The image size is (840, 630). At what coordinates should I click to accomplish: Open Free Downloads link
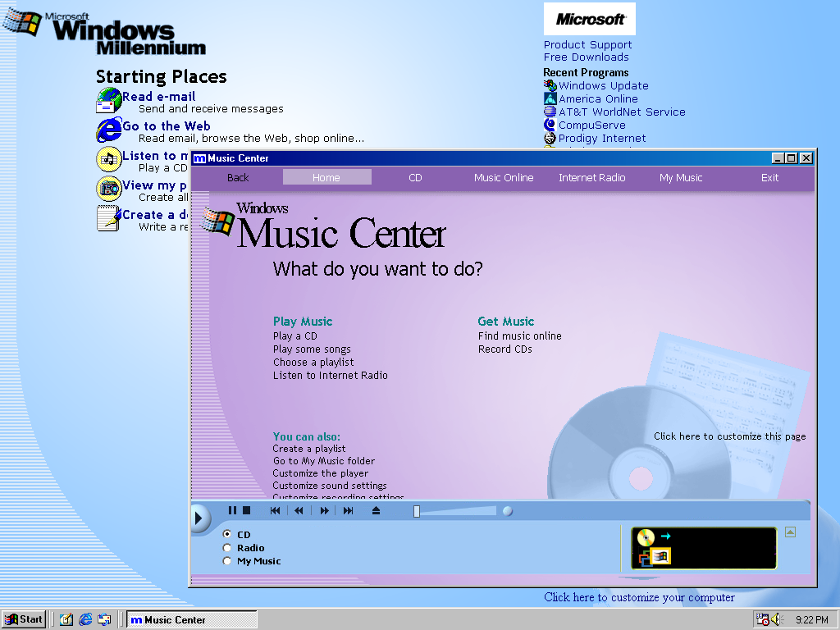point(586,57)
